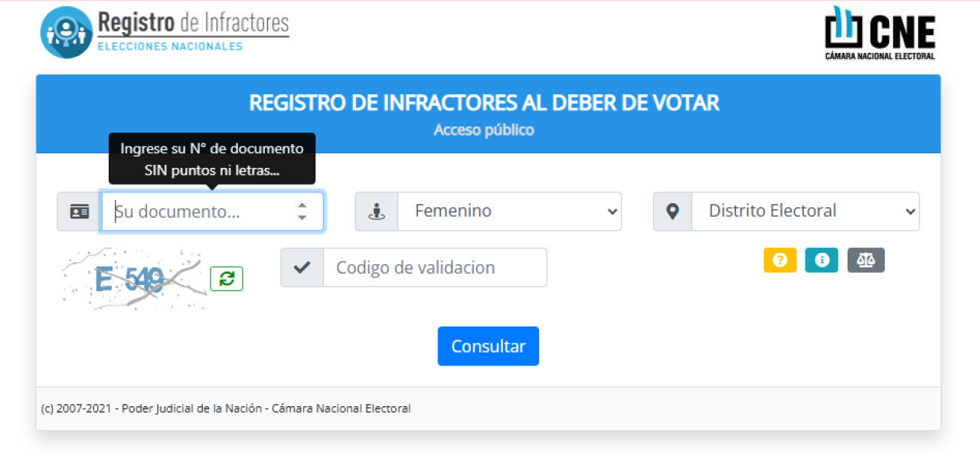This screenshot has width=980, height=456.
Task: Open the Femenino gender dropdown
Action: coord(509,212)
